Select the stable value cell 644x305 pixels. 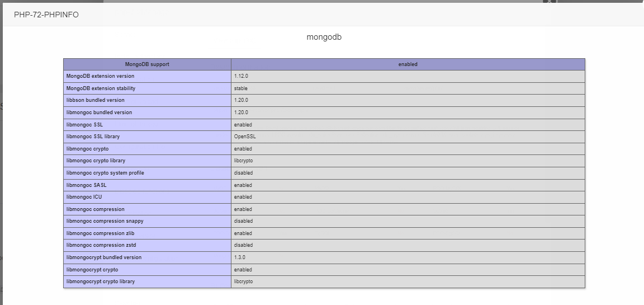(x=408, y=88)
